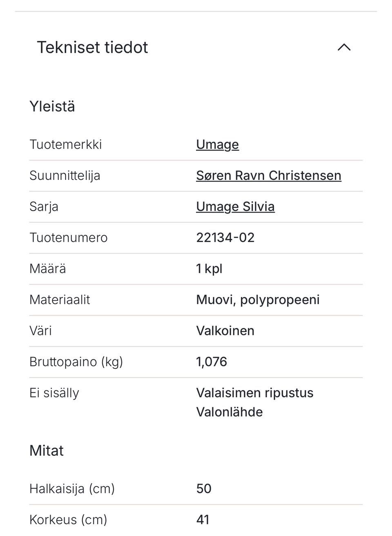The image size is (392, 536).
Task: Click the Valonlähde text
Action: (229, 412)
